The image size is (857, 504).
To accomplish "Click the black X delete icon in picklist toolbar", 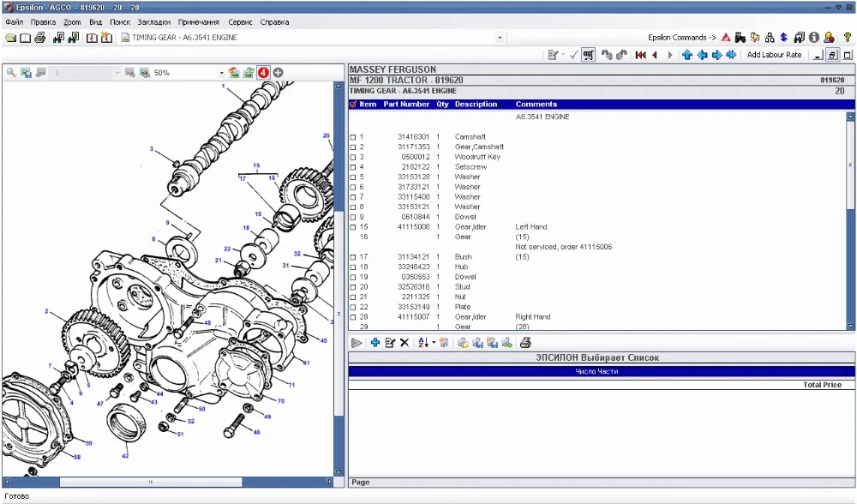I will [405, 343].
